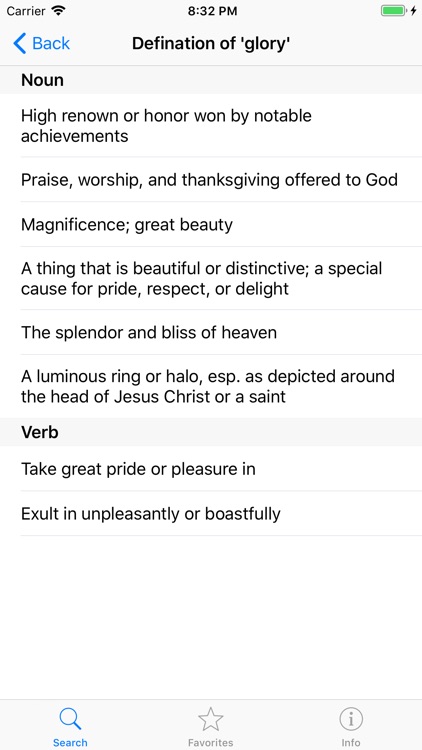Tap the Verb section header
422x750 pixels.
click(x=211, y=432)
